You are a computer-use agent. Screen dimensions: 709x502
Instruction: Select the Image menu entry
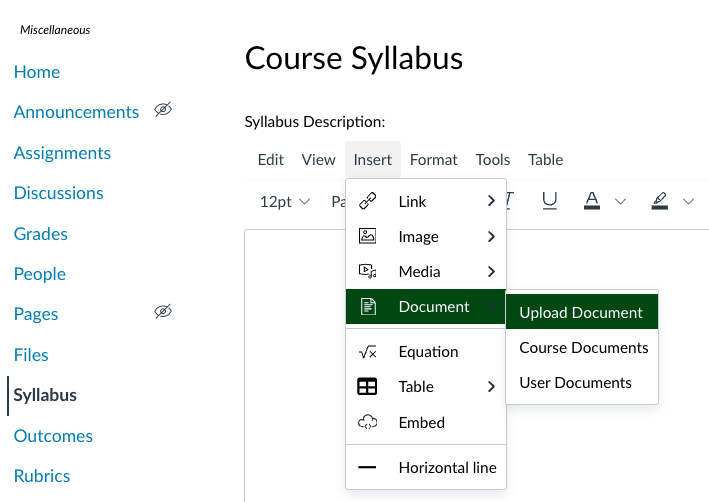point(425,236)
